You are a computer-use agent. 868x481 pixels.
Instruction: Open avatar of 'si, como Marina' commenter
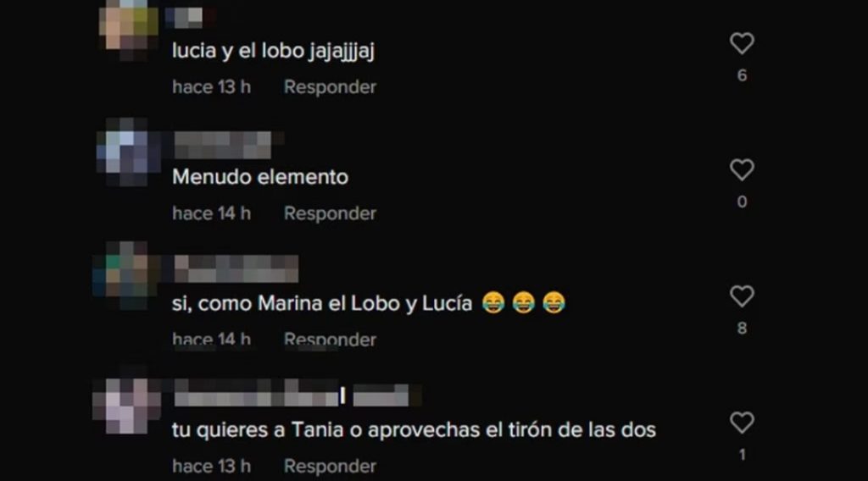(127, 275)
